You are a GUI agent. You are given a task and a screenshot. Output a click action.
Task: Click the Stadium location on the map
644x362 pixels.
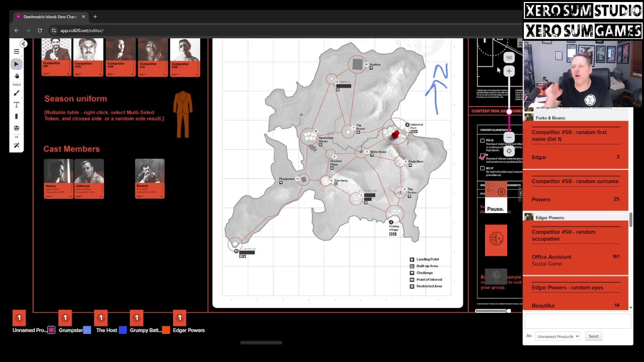(x=357, y=64)
